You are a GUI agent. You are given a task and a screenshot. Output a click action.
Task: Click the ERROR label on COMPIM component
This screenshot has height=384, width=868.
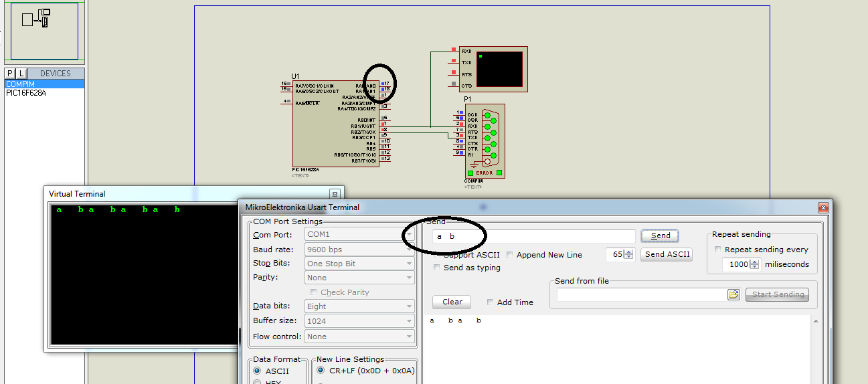(485, 173)
